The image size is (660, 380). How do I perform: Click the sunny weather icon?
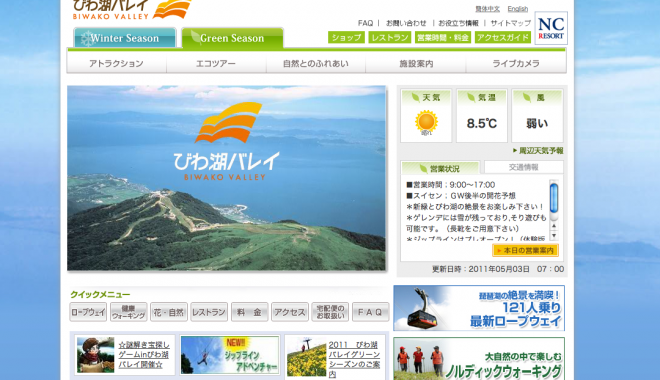[426, 122]
